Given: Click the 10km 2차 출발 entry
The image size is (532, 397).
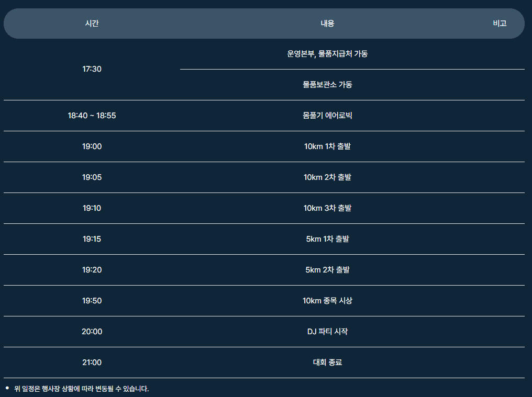Looking at the screenshot, I should click(x=327, y=177).
